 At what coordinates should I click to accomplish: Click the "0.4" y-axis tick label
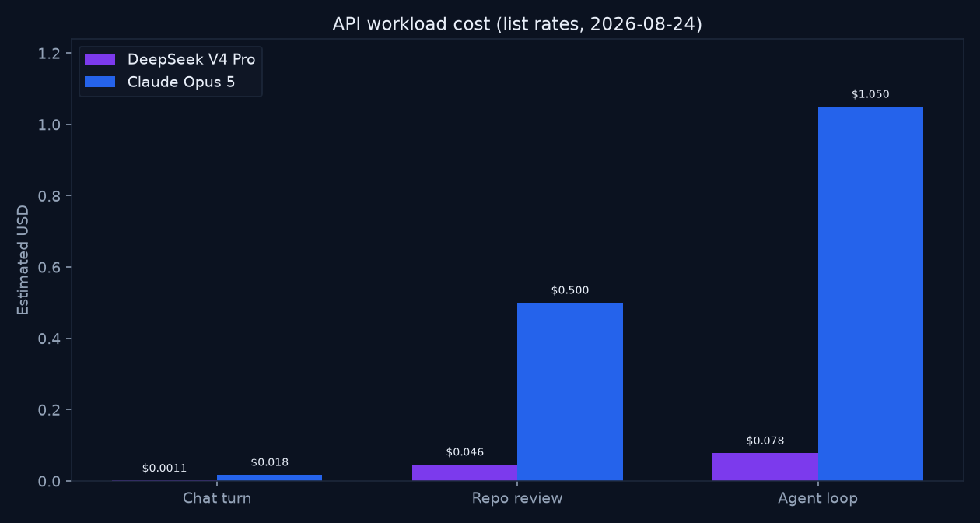50,339
